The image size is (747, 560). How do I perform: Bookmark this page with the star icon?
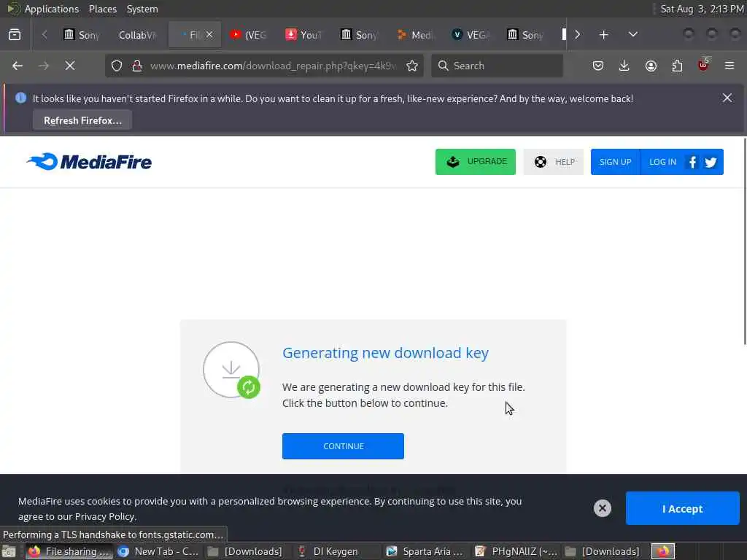(412, 66)
